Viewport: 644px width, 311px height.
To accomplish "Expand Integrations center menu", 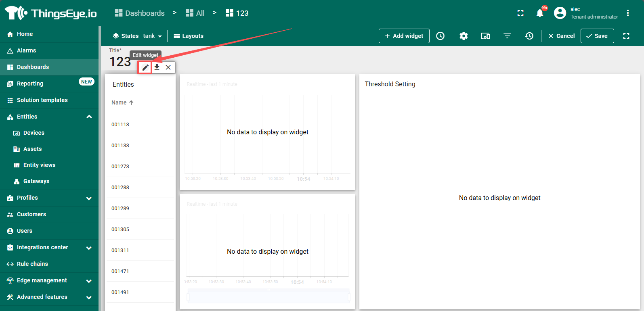I will pos(89,248).
